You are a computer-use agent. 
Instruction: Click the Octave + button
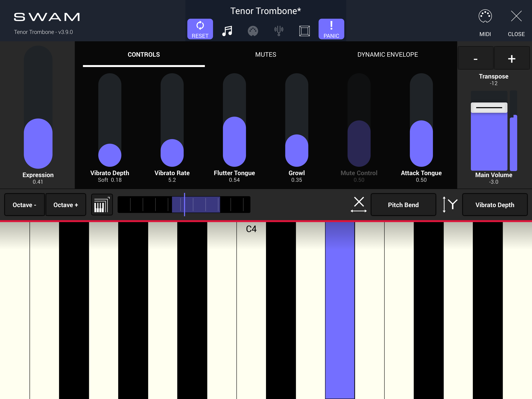coord(66,205)
